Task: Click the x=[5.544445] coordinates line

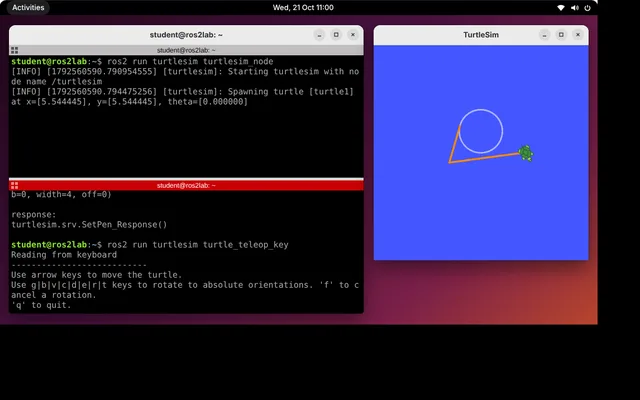Action: [x=129, y=102]
